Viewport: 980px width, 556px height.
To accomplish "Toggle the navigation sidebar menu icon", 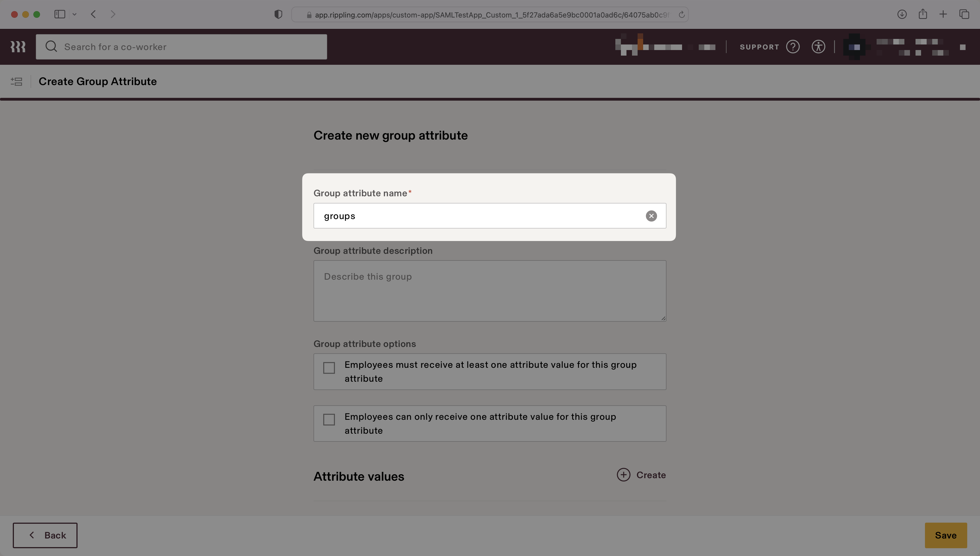I will (16, 81).
